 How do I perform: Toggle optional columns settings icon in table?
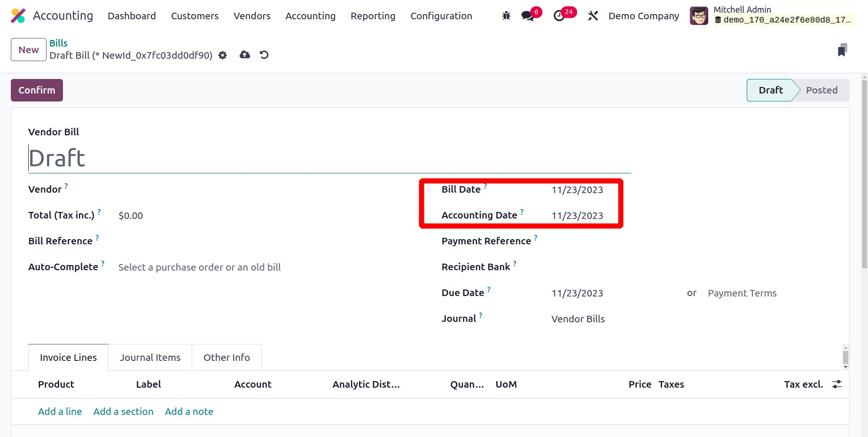[837, 384]
